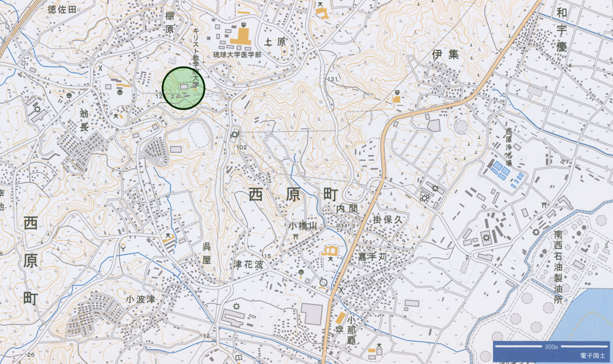
Task: Click the police station ⊗ symbol near 翁長
Action: click(120, 93)
